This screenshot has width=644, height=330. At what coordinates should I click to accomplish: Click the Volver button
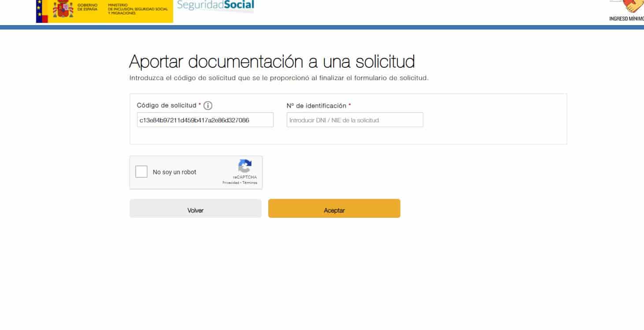click(196, 209)
